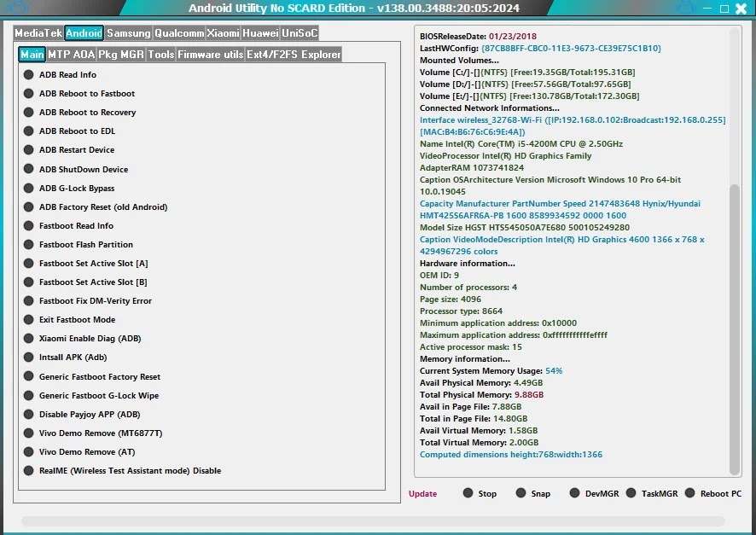The image size is (756, 535).
Task: Select Fastboot Flash Partition
Action: (29, 244)
